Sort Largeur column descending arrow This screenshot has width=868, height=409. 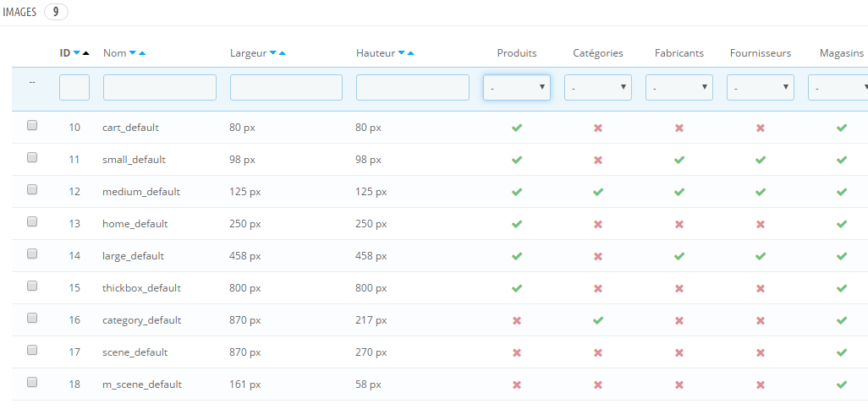coord(273,53)
